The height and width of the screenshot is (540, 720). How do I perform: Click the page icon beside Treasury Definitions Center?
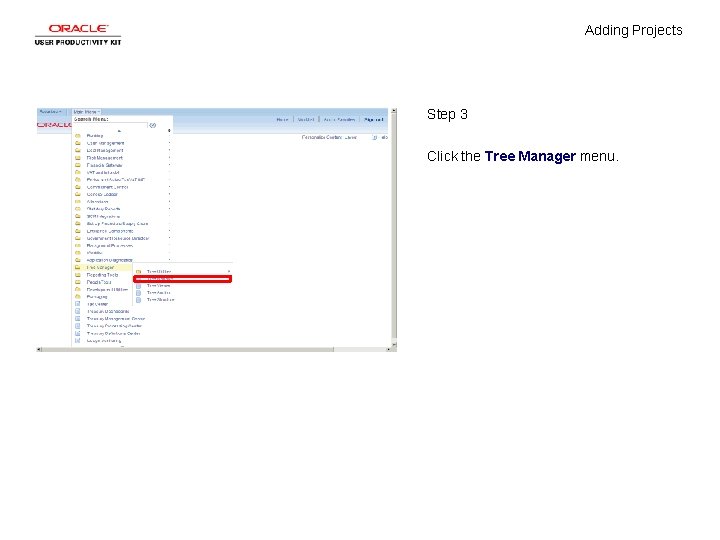point(78,333)
